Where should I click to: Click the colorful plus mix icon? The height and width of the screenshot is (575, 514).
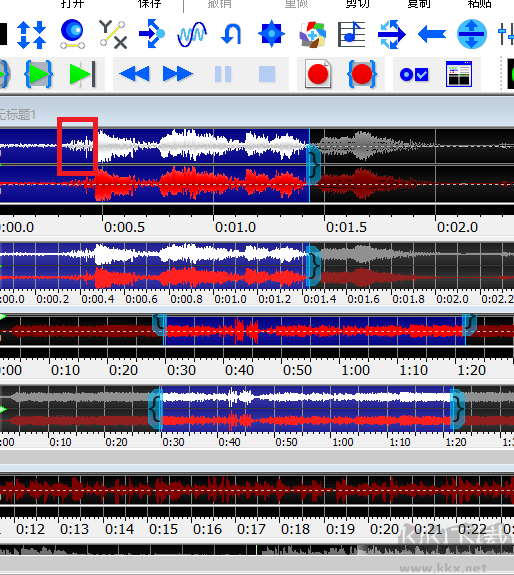coord(312,34)
